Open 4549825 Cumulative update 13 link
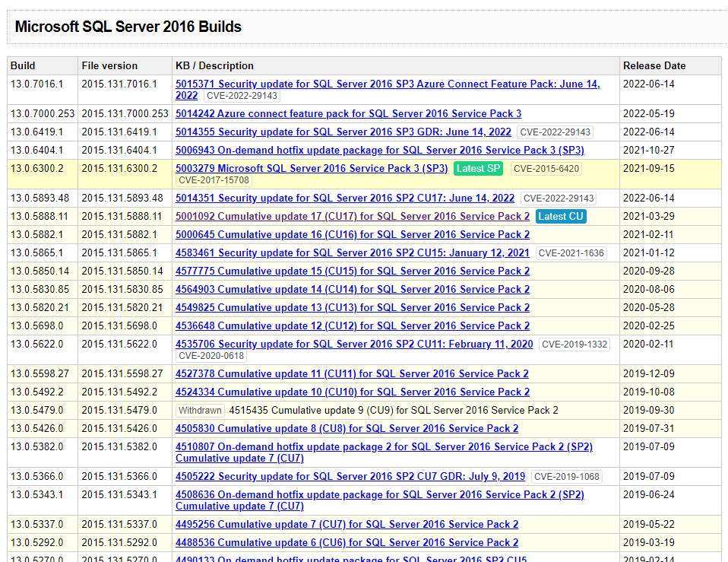The width and height of the screenshot is (728, 562). pyautogui.click(x=353, y=307)
